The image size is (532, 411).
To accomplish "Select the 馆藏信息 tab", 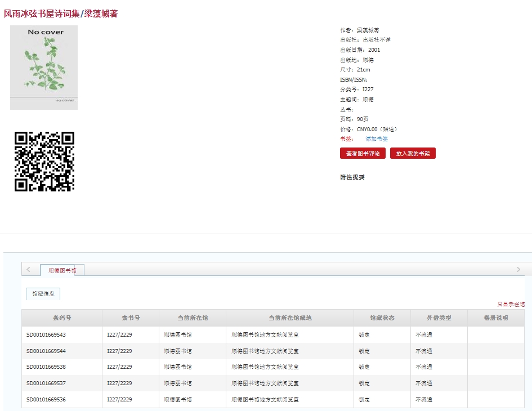I will (x=43, y=294).
